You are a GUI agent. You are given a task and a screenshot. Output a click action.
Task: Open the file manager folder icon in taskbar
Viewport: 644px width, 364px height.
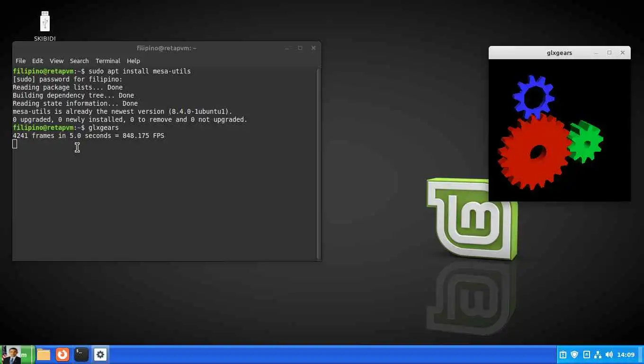[44, 355]
